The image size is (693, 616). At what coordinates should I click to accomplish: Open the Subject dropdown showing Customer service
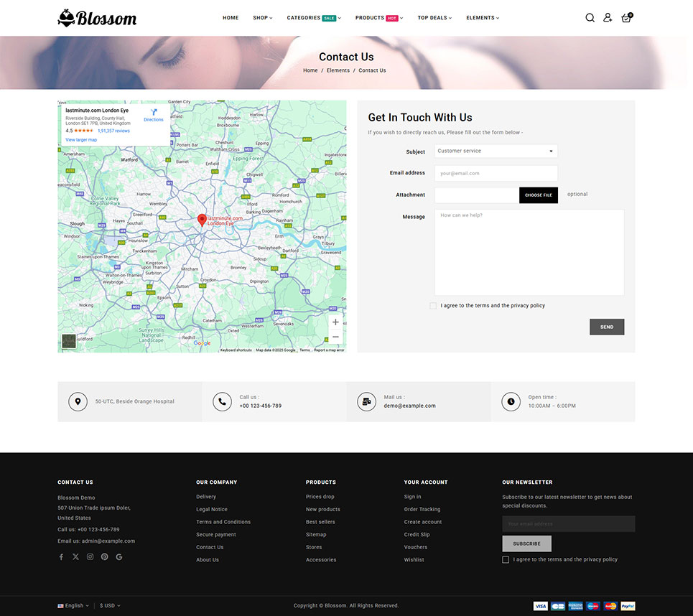click(496, 151)
